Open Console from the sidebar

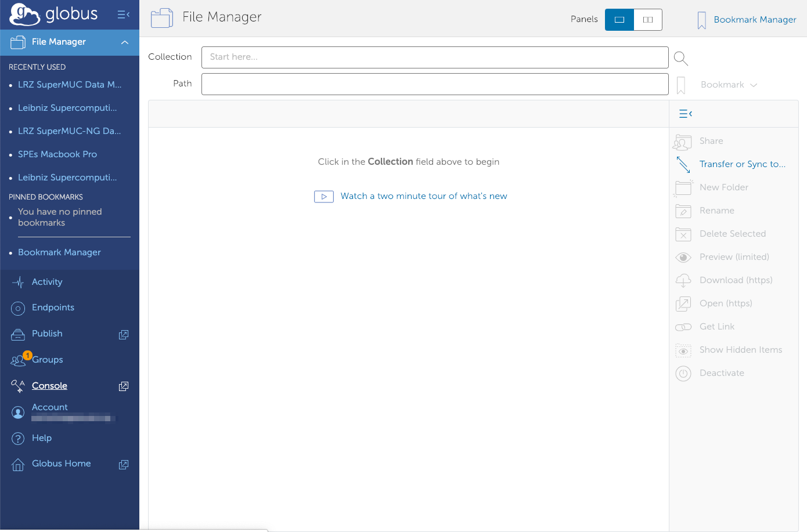(x=49, y=386)
